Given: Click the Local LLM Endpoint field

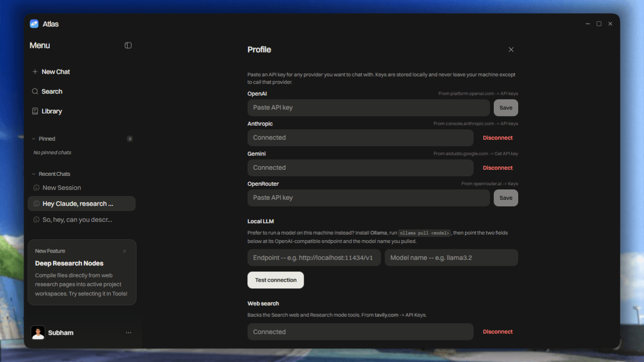Looking at the screenshot, I should pos(314,258).
